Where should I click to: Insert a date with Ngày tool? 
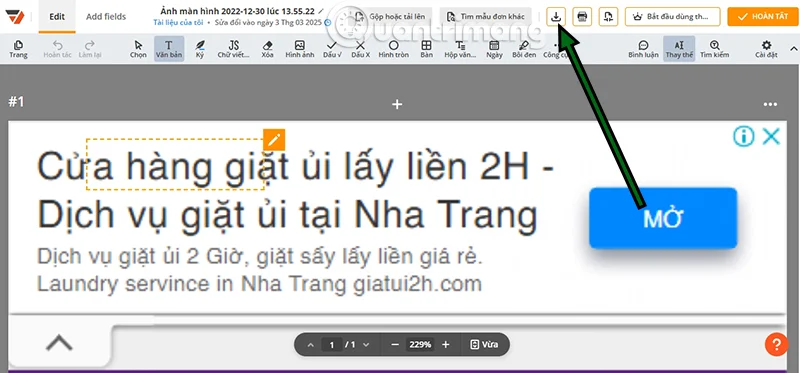click(x=494, y=49)
